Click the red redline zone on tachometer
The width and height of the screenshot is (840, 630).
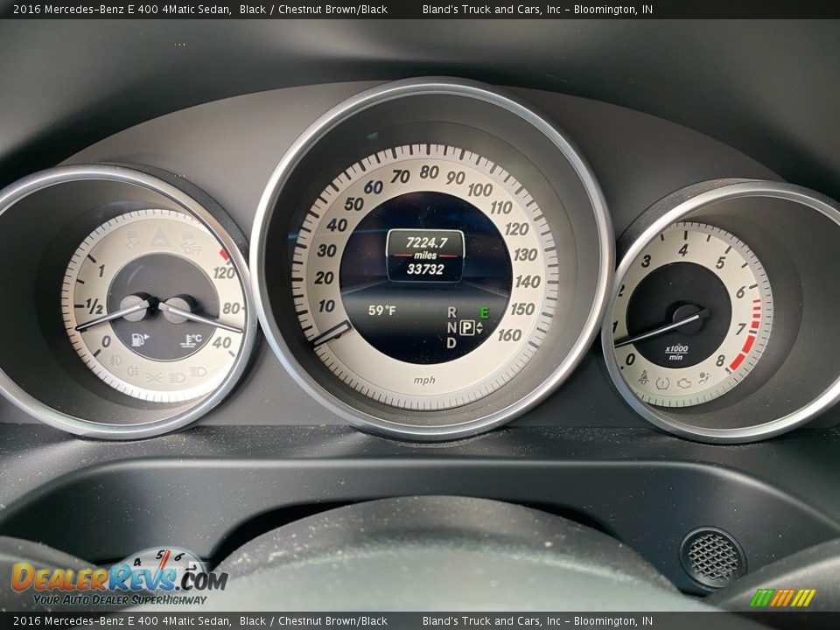pos(748,337)
